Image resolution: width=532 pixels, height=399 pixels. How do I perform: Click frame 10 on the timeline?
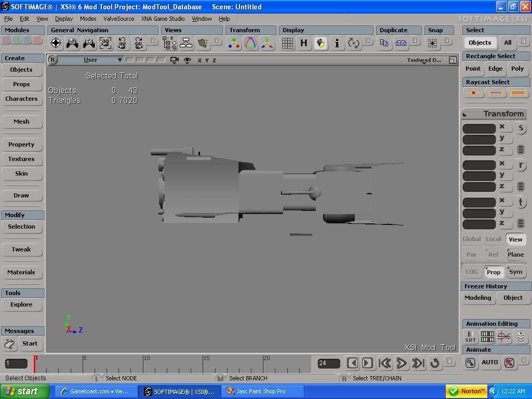(143, 364)
